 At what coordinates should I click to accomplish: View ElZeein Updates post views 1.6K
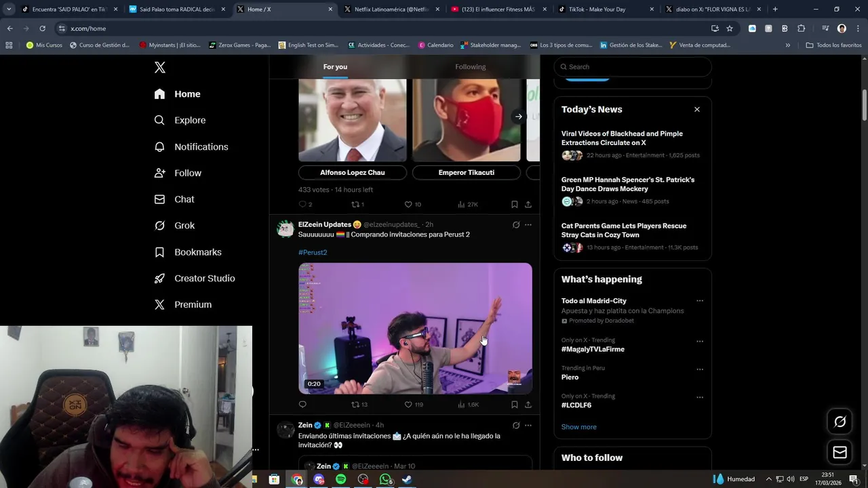pos(468,405)
